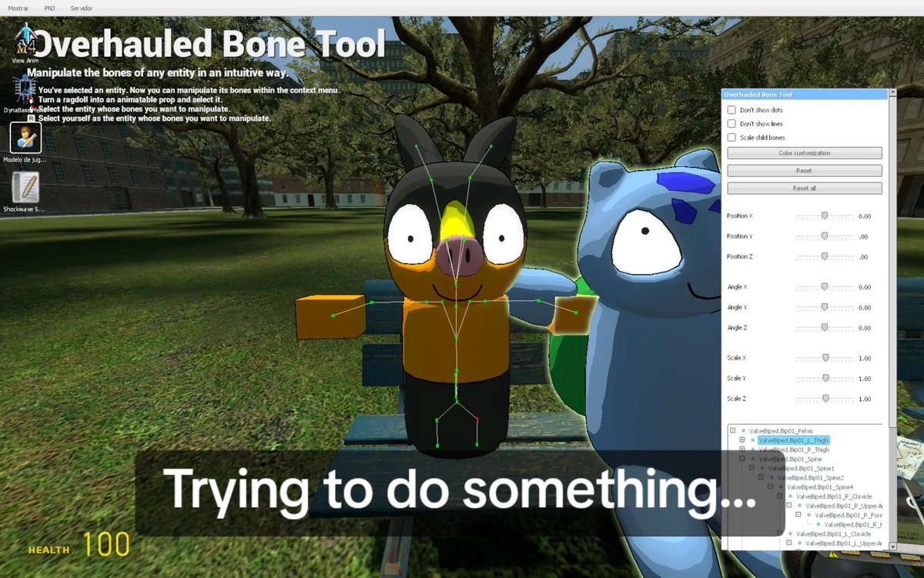Select ValveBiped.Bip01_R_UpperArm bone
The height and width of the screenshot is (578, 924).
click(x=843, y=506)
